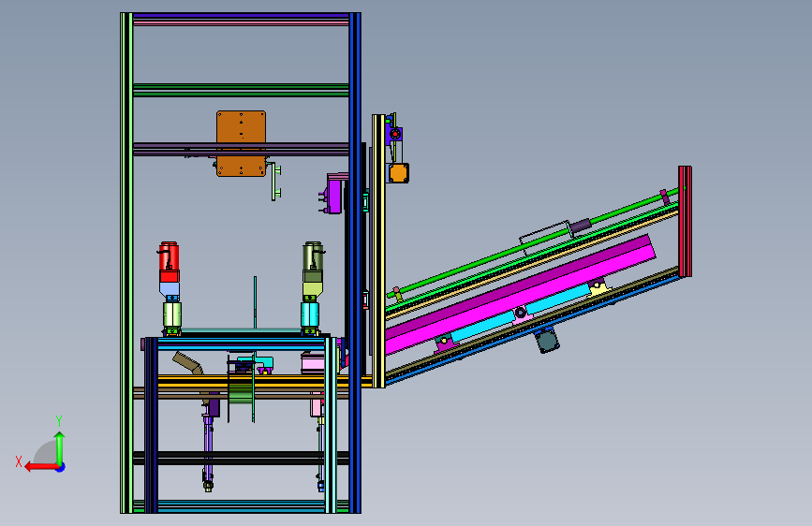Select the long magenta inclined beam
812x526 pixels.
520,294
